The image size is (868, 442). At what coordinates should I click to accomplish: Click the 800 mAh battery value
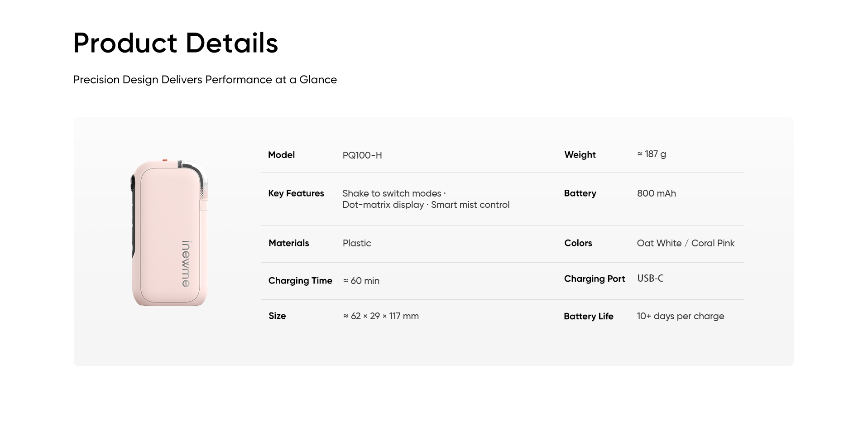tap(657, 193)
